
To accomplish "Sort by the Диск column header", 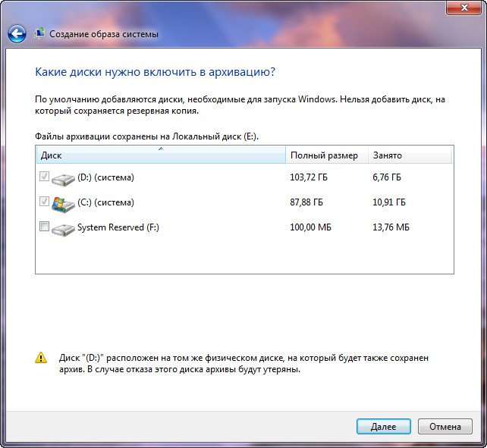I will coord(161,155).
